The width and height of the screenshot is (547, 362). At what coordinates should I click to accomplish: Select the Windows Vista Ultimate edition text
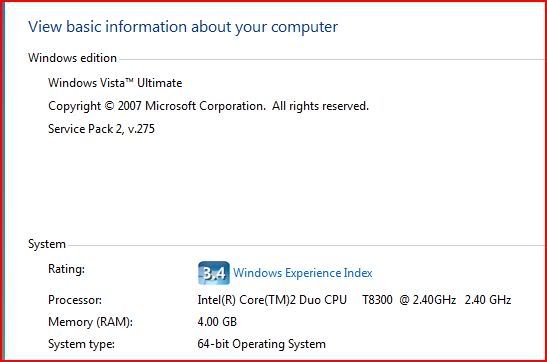pos(115,83)
